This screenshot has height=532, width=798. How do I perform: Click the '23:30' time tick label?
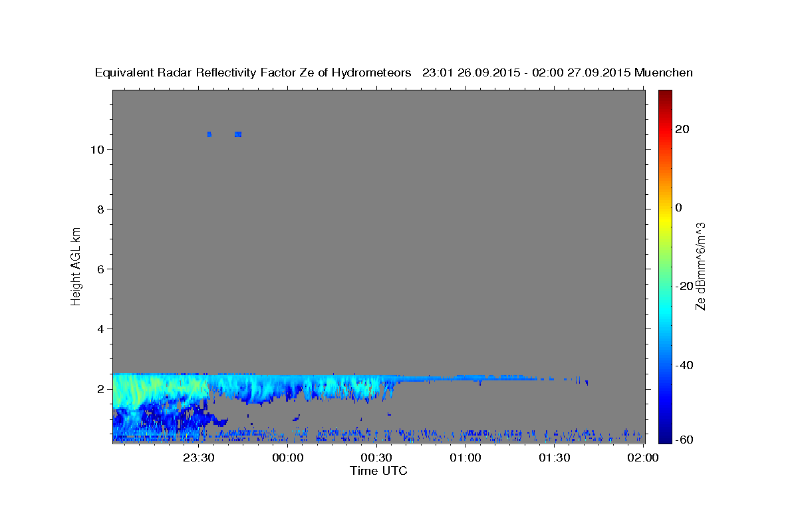[199, 458]
